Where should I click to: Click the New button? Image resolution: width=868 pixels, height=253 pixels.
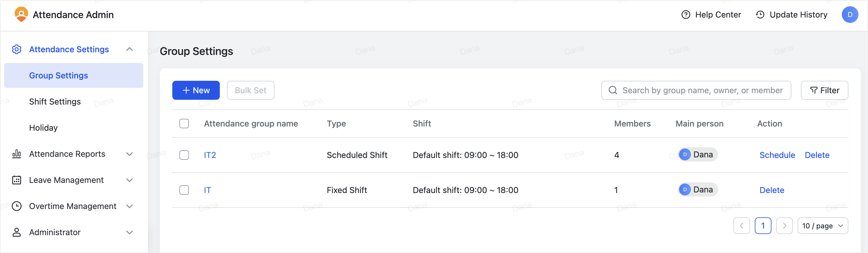coord(196,90)
